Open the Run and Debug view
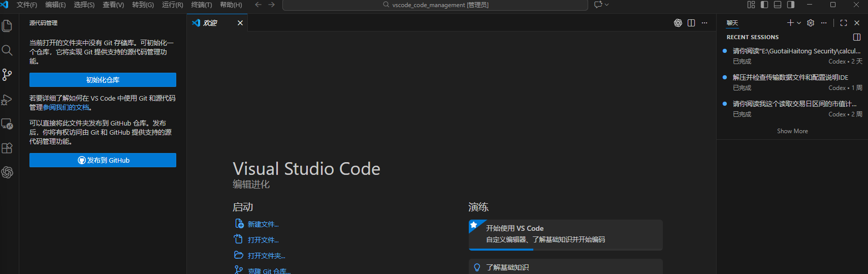868x274 pixels. [7, 99]
